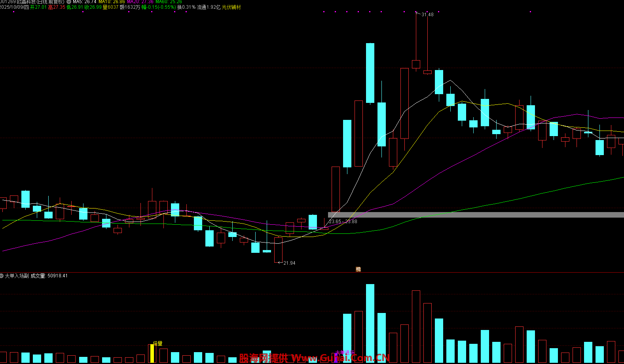Image resolution: width=624 pixels, height=364 pixels.
Task: Expand the 大单入场副 indicator dropdown arrow
Action: (2, 276)
